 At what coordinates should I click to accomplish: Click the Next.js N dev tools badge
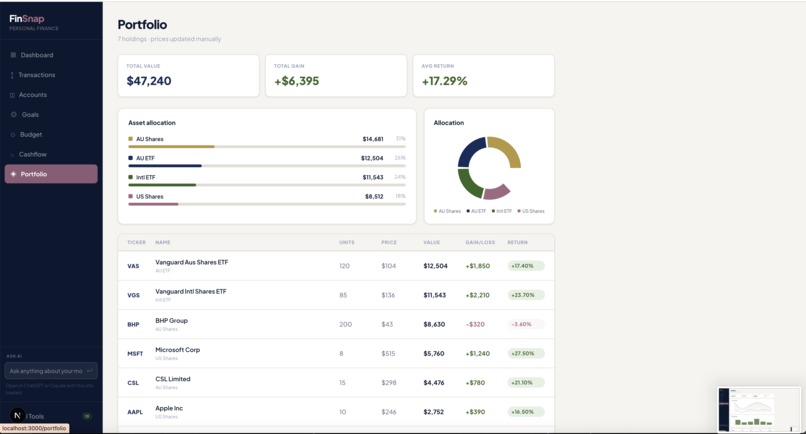tap(17, 415)
